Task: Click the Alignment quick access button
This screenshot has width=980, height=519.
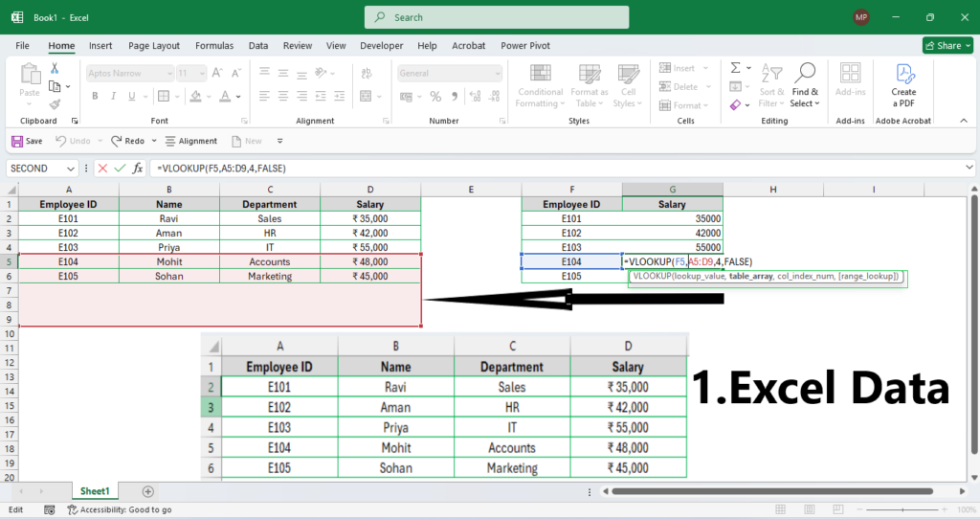Action: click(191, 142)
